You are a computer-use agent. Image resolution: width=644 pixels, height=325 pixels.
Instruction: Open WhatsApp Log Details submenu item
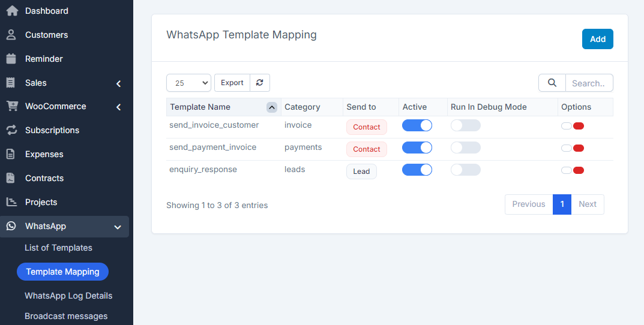pyautogui.click(x=68, y=296)
